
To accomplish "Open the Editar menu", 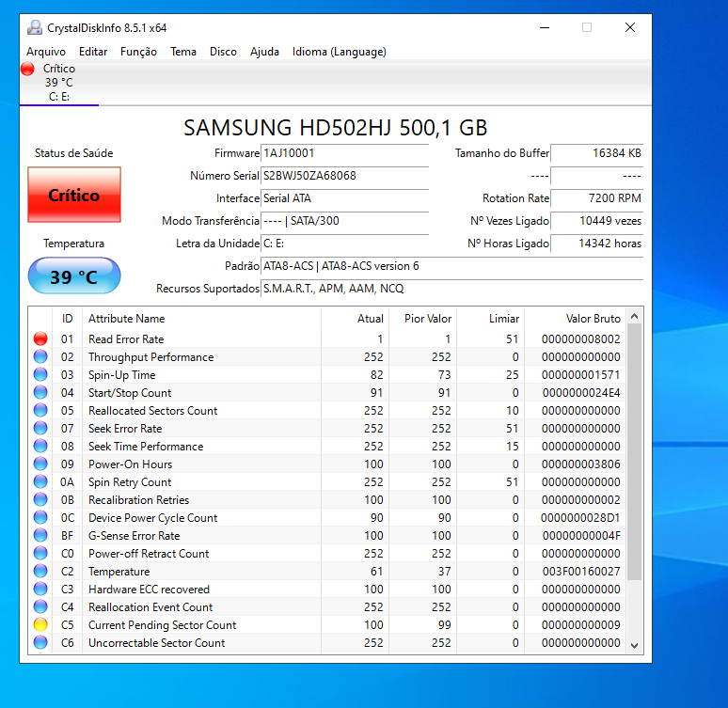I will coord(93,52).
